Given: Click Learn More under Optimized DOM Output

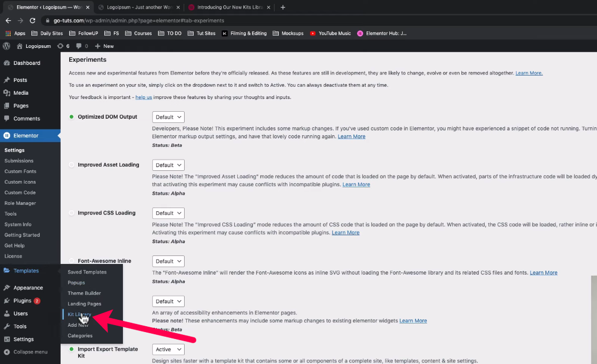Looking at the screenshot, I should click(351, 137).
